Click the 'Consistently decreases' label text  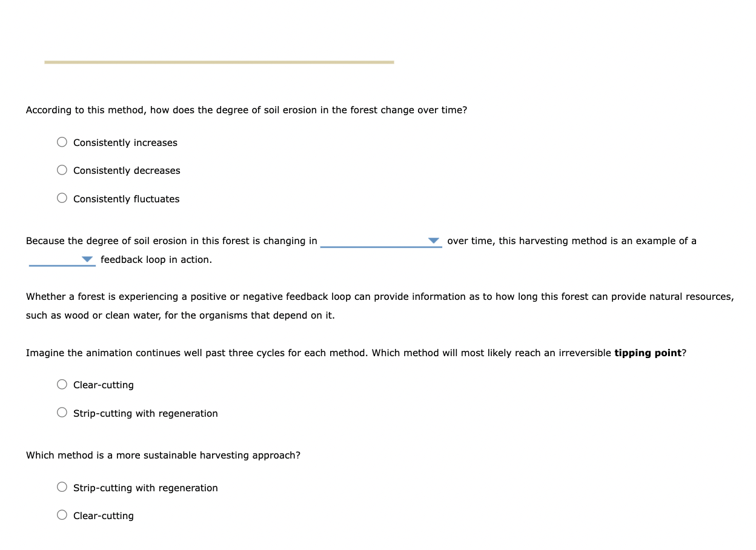click(127, 171)
